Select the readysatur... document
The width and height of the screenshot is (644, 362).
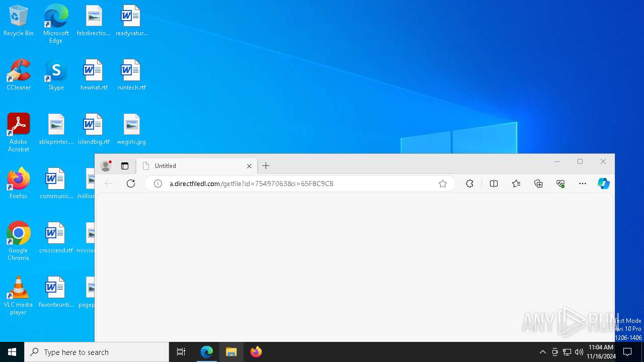tap(132, 21)
